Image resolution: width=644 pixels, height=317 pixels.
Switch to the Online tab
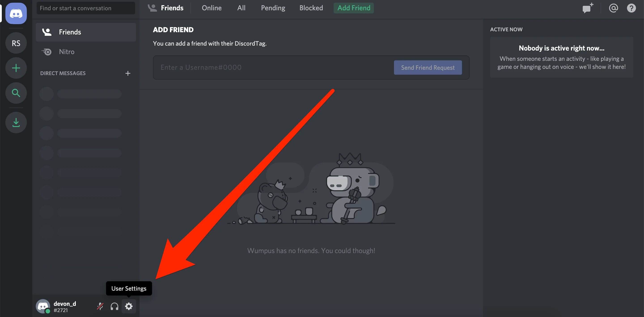pos(211,8)
